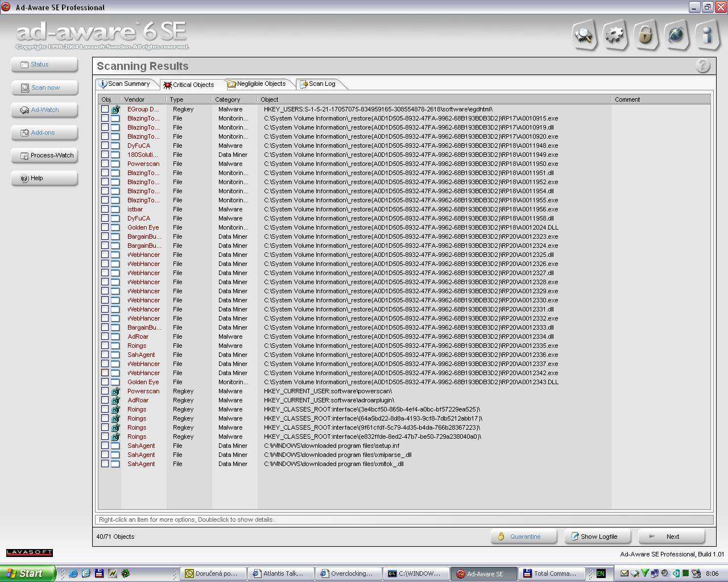The image size is (728, 582).
Task: Start a scan with Scan now
Action: (44, 88)
